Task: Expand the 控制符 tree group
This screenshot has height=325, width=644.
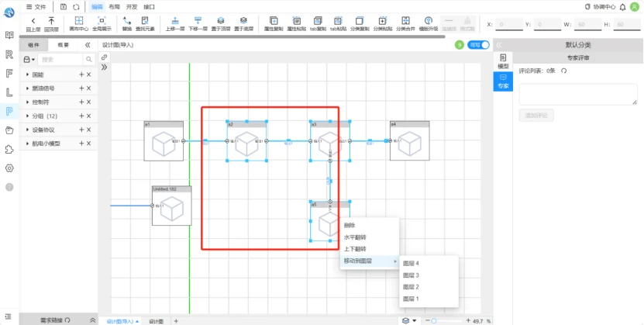Action: coord(28,102)
